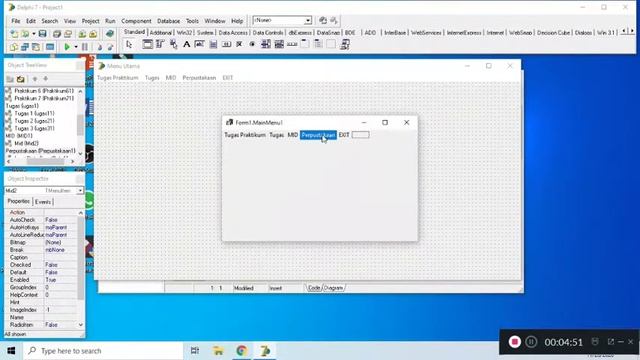Click the Trace Into debug icon
The image size is (640, 360).
click(x=99, y=47)
